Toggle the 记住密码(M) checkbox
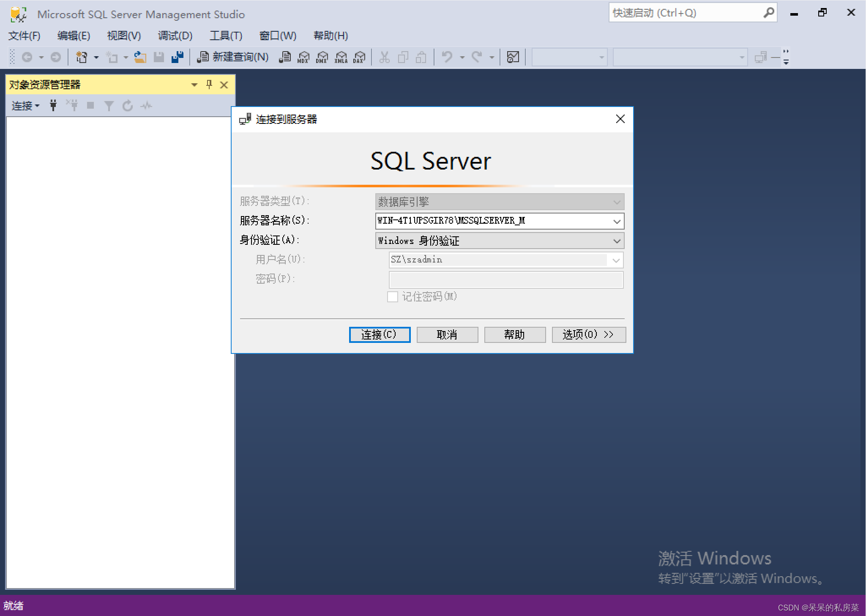866x616 pixels. click(393, 297)
